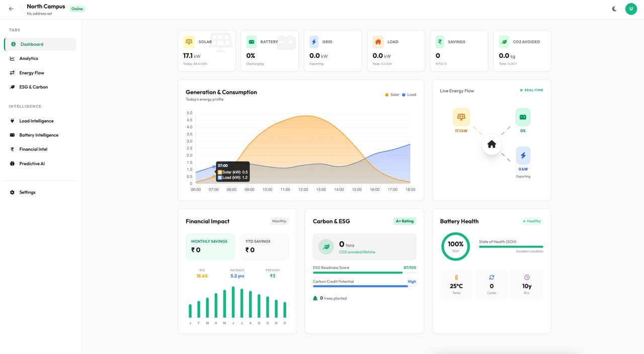The image size is (644, 354).
Task: Switch to the Energy Flow tab
Action: (32, 73)
